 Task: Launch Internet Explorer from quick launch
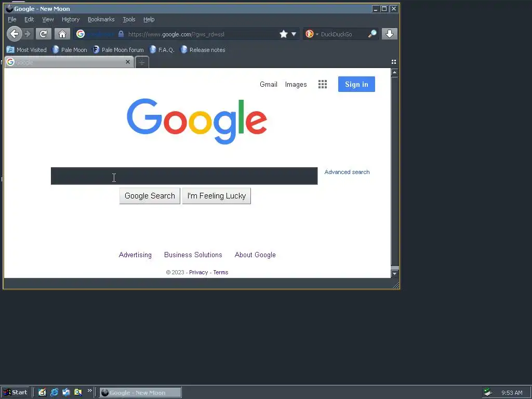click(54, 393)
